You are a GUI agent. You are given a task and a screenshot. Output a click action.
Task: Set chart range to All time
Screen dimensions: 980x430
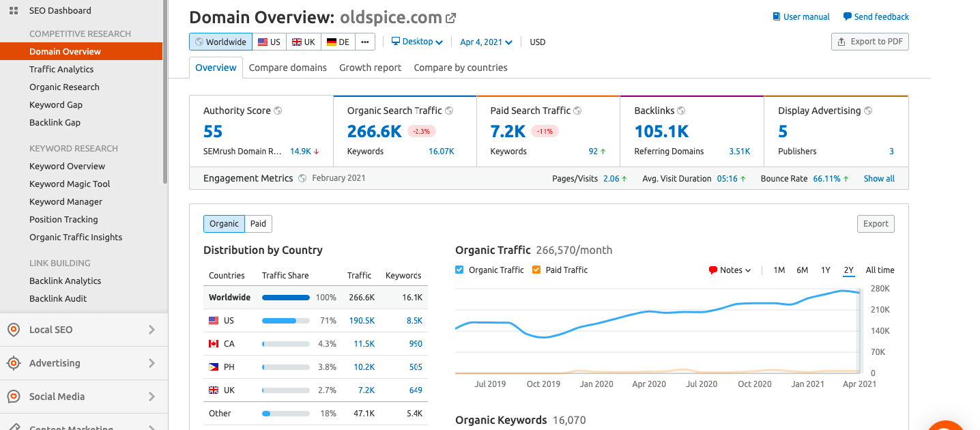pos(880,270)
